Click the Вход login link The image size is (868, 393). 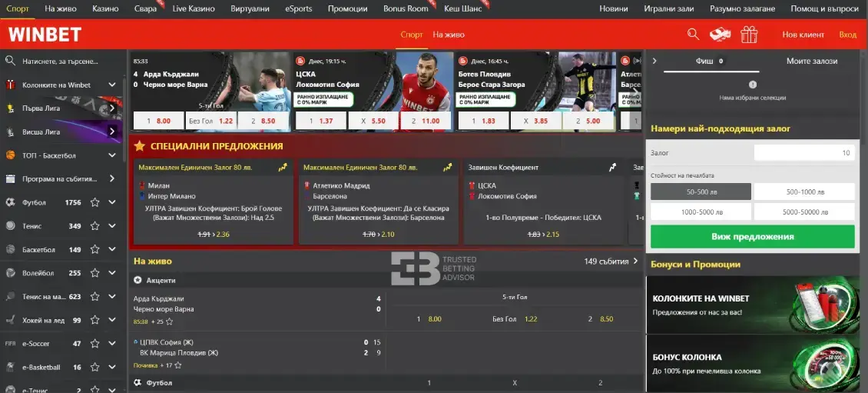point(847,35)
